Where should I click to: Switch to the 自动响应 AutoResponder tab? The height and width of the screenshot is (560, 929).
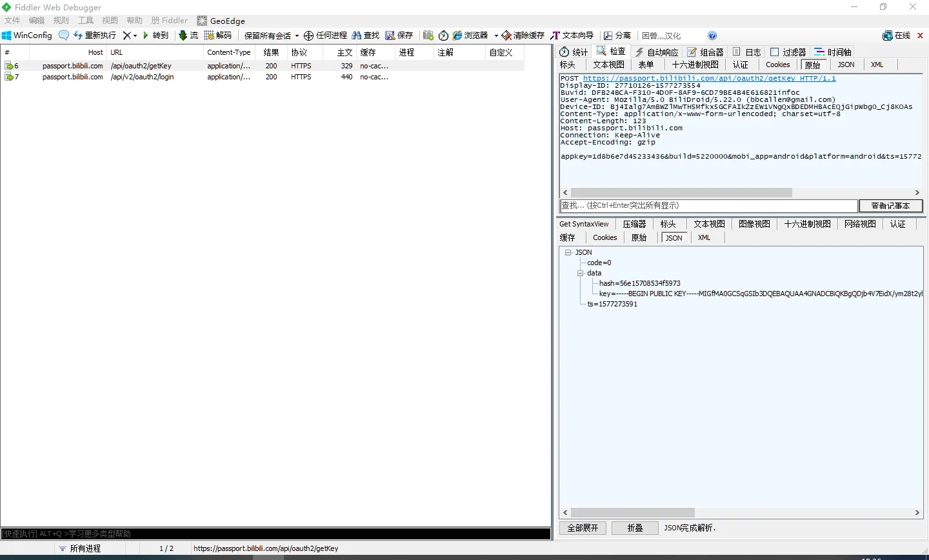pyautogui.click(x=657, y=52)
